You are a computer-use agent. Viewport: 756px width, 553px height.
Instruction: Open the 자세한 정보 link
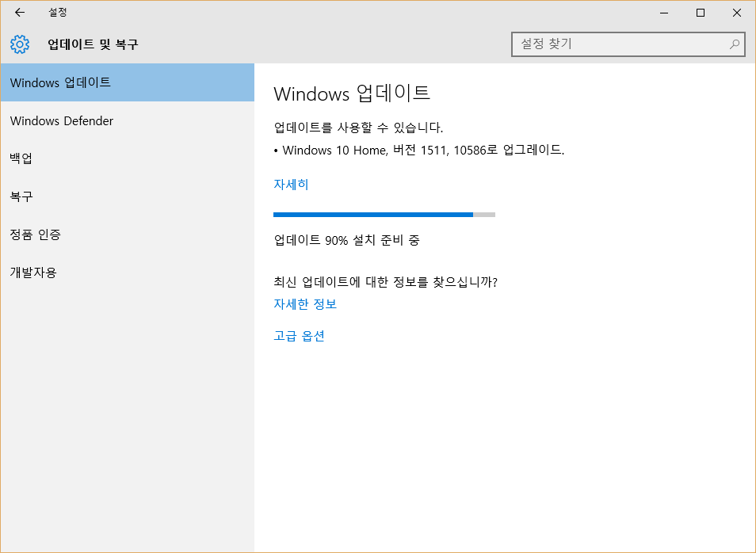tap(305, 303)
